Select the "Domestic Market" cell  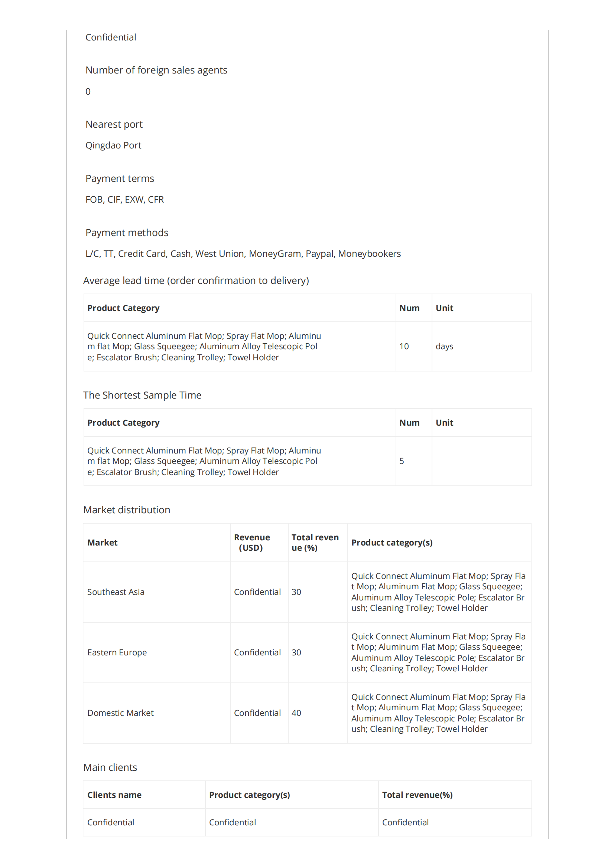(x=120, y=713)
